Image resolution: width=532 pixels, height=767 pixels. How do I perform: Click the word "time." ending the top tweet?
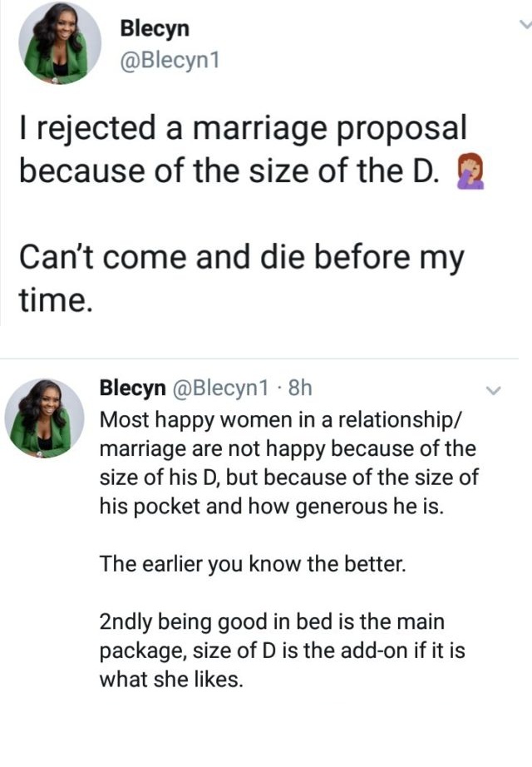[x=53, y=300]
